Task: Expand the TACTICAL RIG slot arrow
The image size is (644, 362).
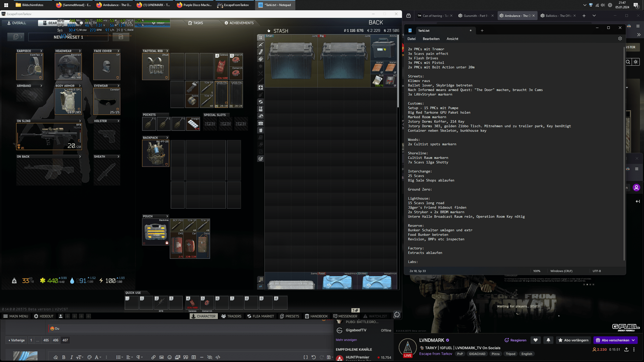Action: pos(167,51)
